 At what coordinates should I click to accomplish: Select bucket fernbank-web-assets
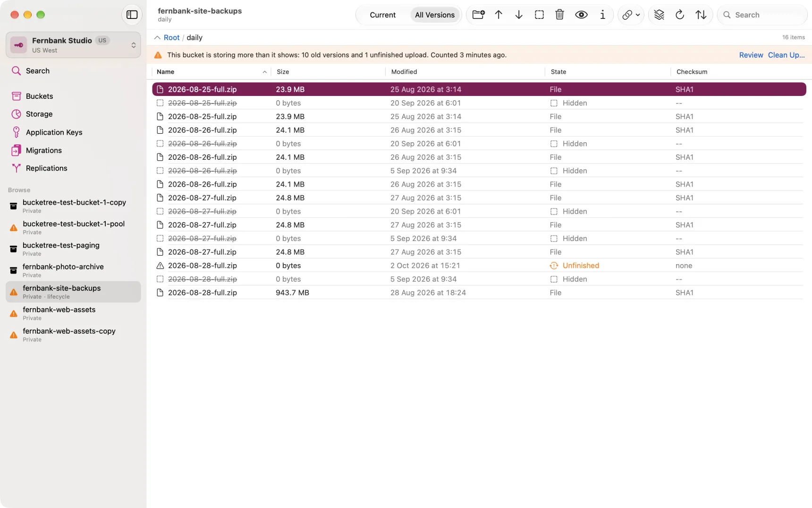click(x=73, y=313)
